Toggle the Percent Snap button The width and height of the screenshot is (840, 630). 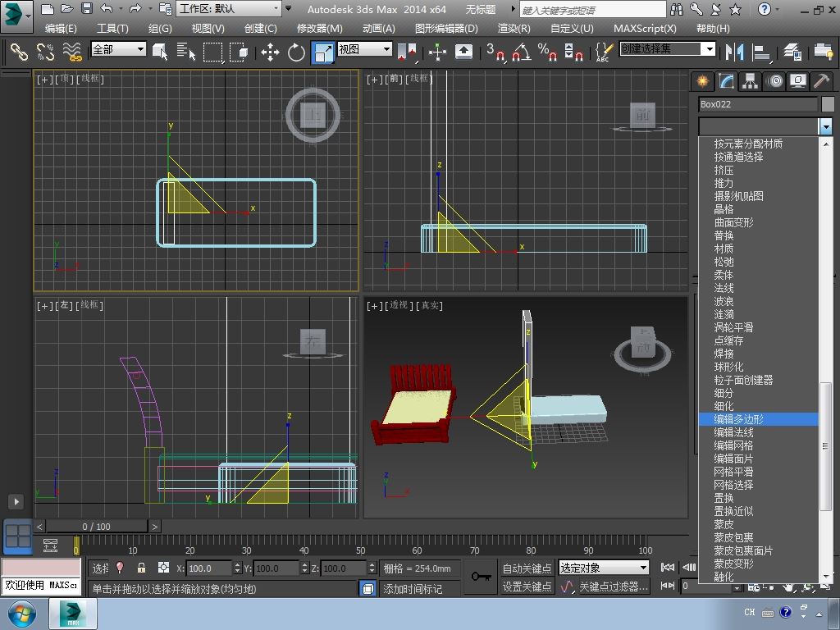[x=547, y=52]
